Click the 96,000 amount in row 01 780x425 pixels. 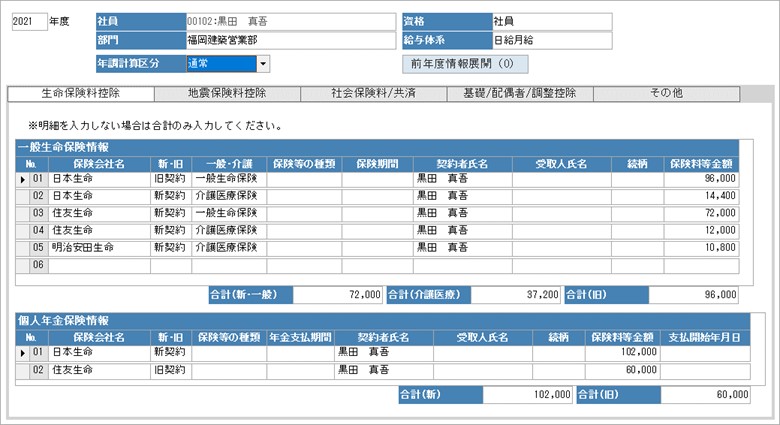702,179
